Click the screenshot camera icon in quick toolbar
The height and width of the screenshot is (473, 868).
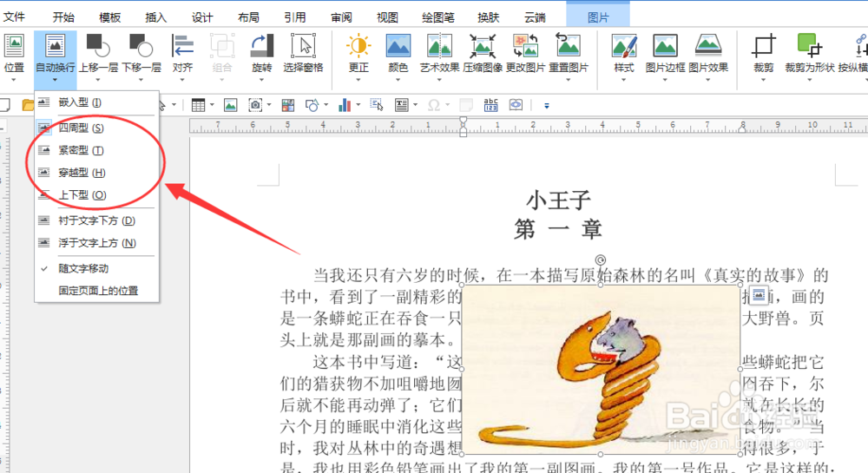pyautogui.click(x=254, y=105)
